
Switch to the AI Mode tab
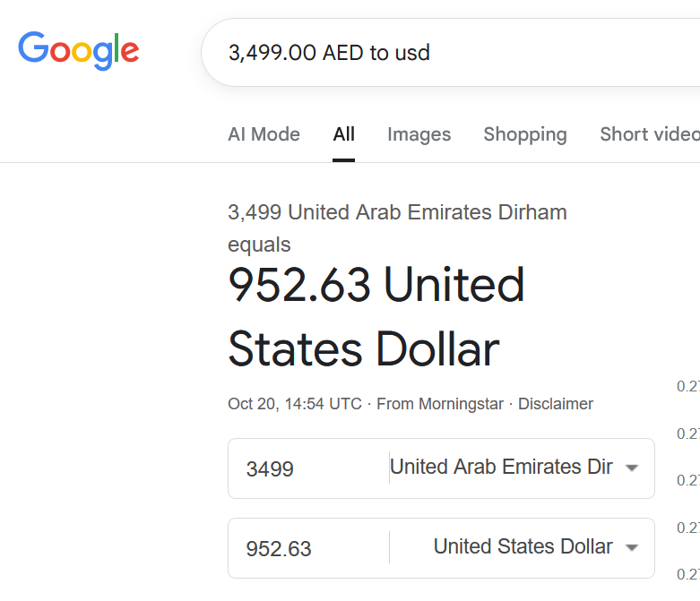tap(264, 134)
